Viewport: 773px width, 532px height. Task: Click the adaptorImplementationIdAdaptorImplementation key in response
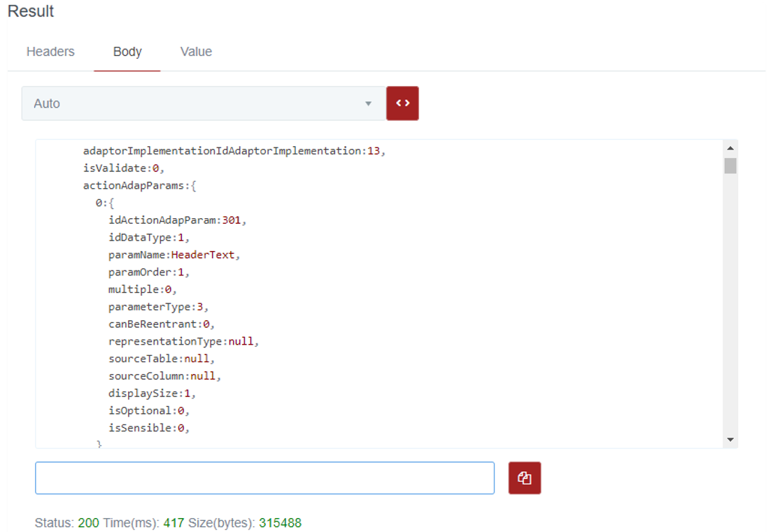[x=222, y=151]
